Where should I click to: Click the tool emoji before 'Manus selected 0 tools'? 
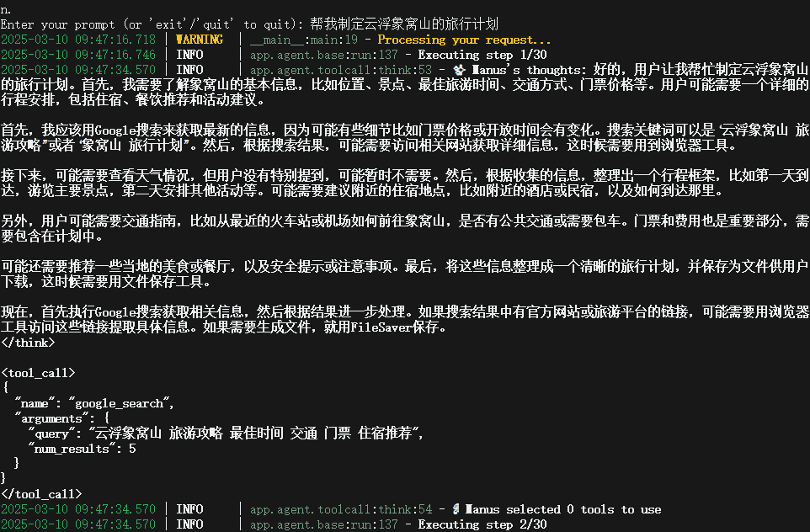coord(456,509)
